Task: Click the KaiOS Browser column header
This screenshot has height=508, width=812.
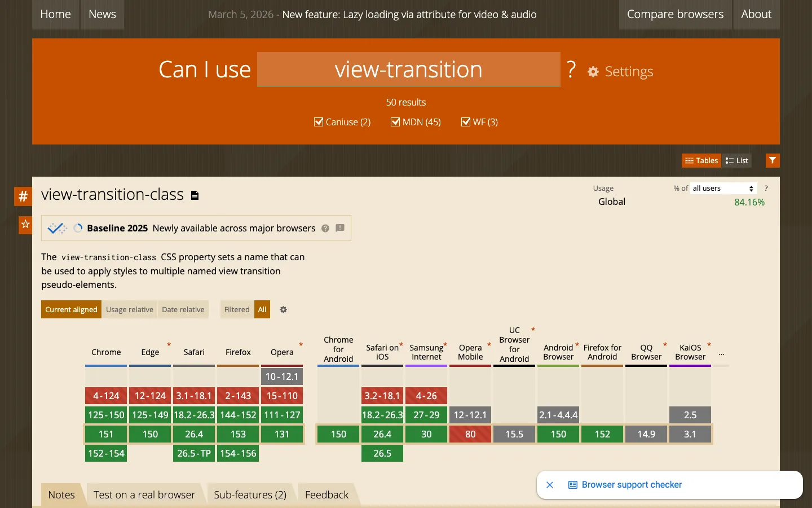Action: click(690, 352)
